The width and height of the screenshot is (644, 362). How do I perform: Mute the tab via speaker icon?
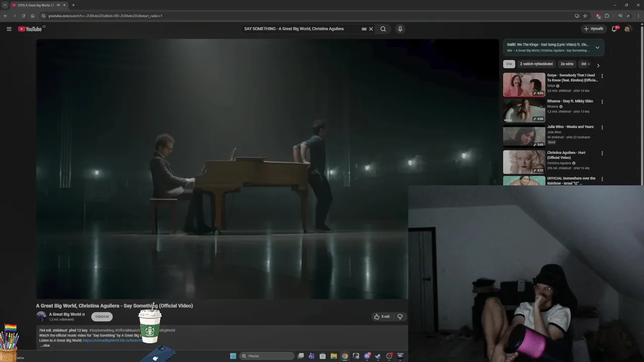coord(58,5)
